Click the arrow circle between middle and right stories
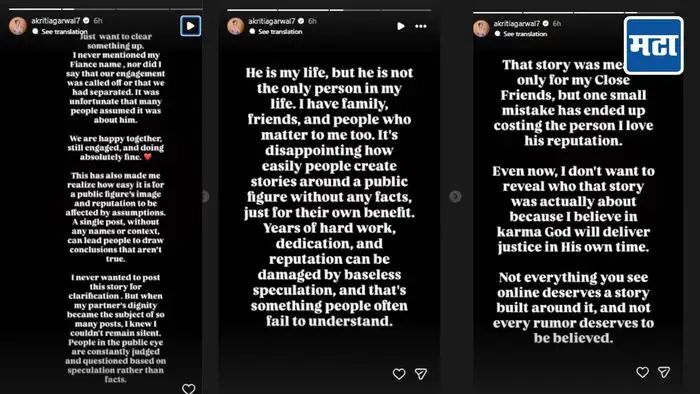 click(x=455, y=196)
